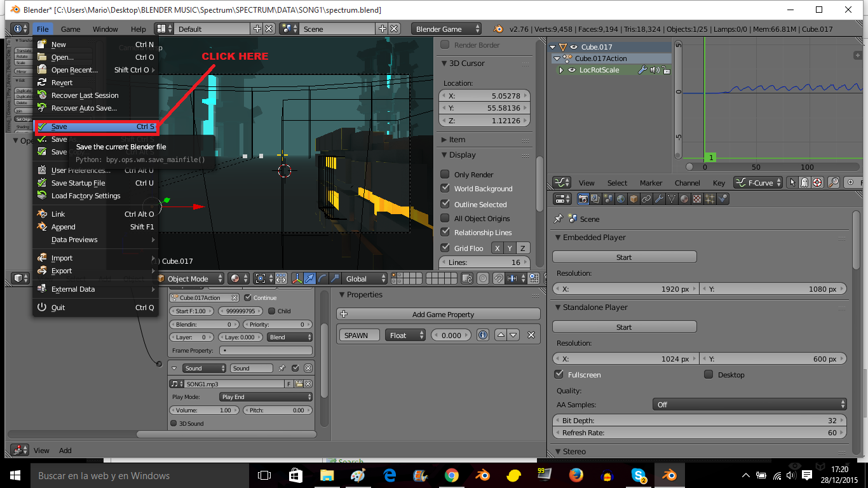Open Blender from the Windows taskbar
The image size is (868, 488).
tap(669, 475)
